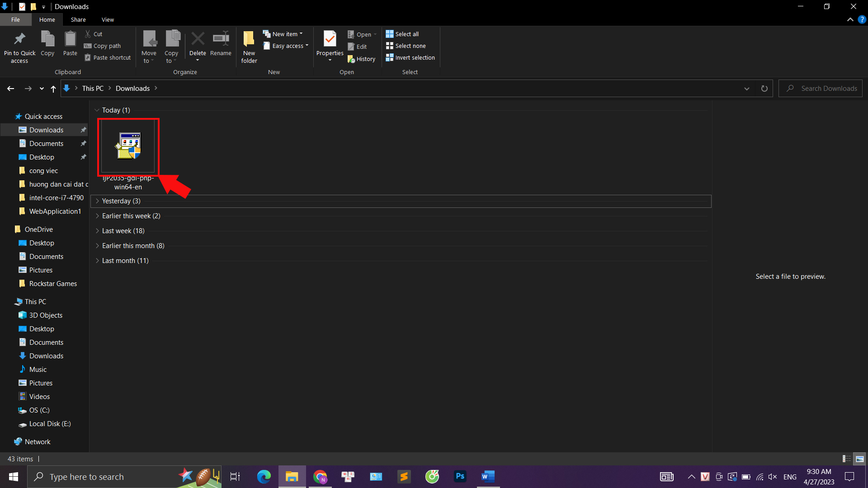Switch to the View tab
868x488 pixels.
[x=108, y=19]
